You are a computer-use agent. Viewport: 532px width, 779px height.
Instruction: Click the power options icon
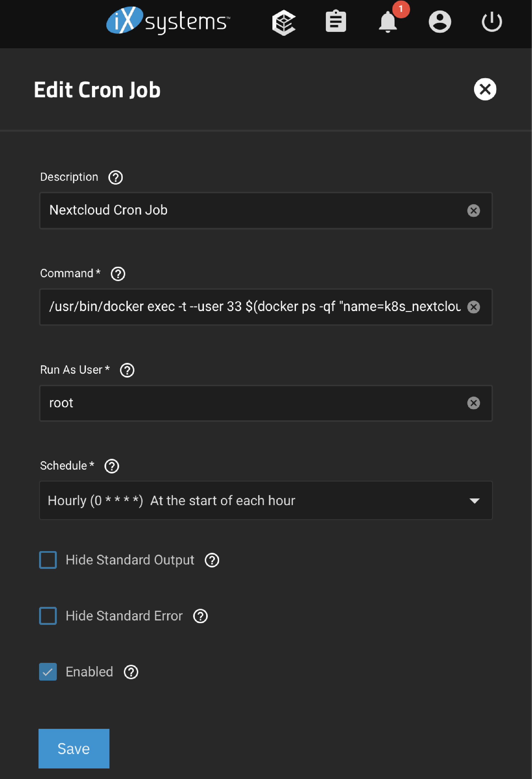pos(492,22)
